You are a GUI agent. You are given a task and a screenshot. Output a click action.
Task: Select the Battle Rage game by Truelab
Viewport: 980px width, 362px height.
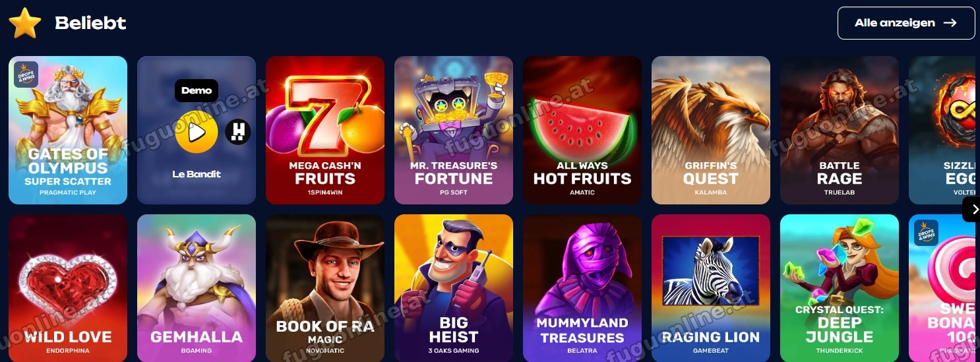(x=840, y=130)
